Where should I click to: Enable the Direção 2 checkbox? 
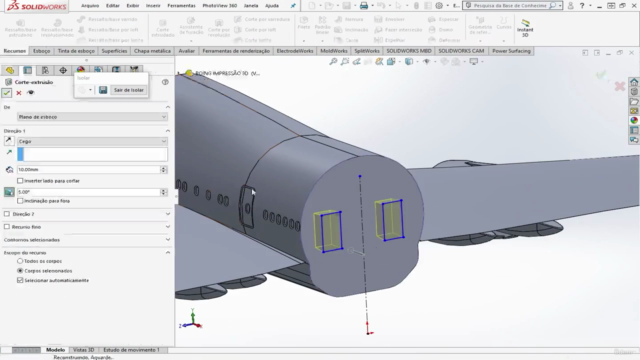pyautogui.click(x=7, y=214)
